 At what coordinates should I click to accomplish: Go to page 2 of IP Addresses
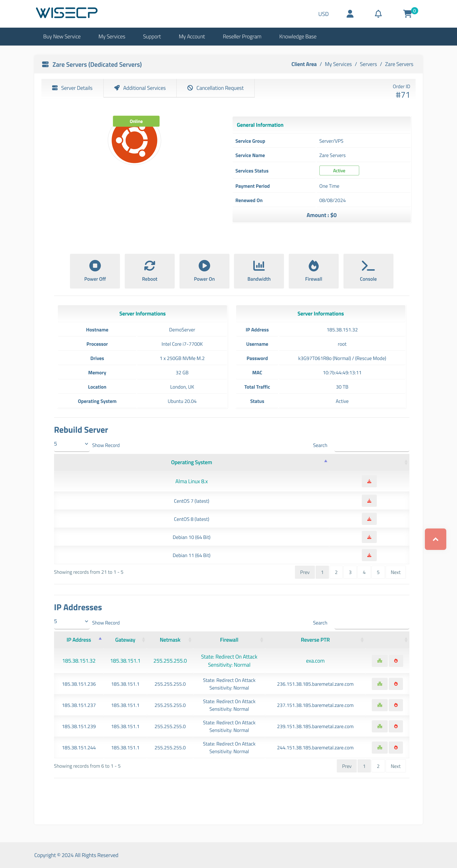coord(378,766)
